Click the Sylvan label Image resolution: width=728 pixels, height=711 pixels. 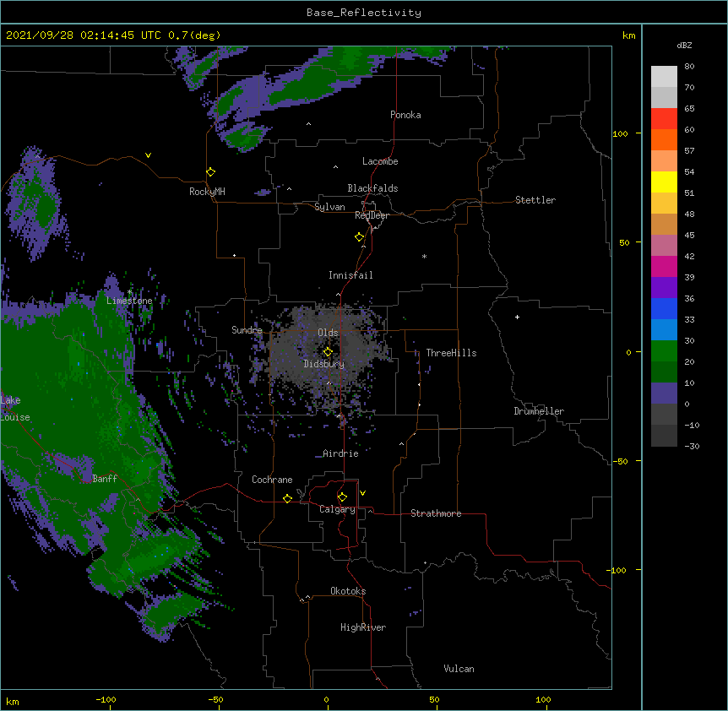[x=329, y=207]
